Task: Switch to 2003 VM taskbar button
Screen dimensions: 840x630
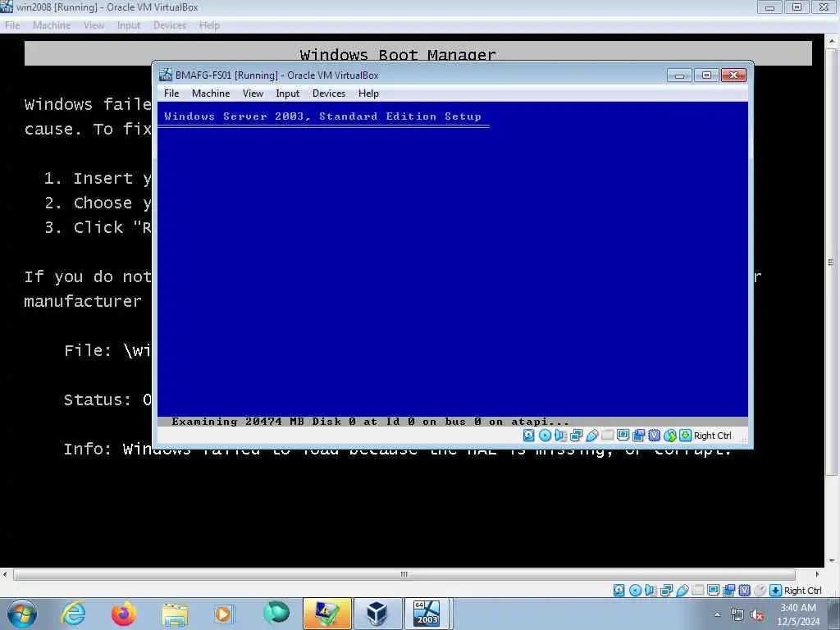Action: tap(427, 614)
